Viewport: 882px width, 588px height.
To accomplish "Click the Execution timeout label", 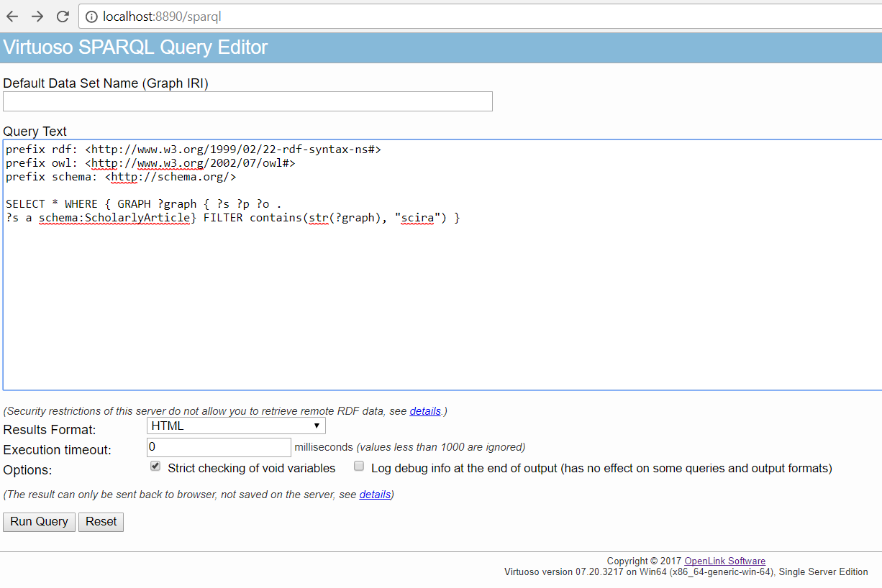I will (57, 450).
